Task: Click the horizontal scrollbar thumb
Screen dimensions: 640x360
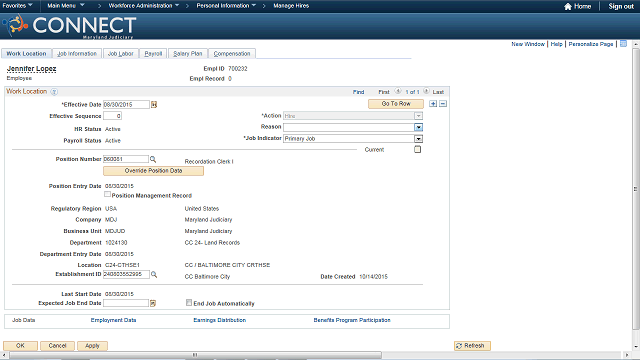Action: pyautogui.click(x=196, y=355)
